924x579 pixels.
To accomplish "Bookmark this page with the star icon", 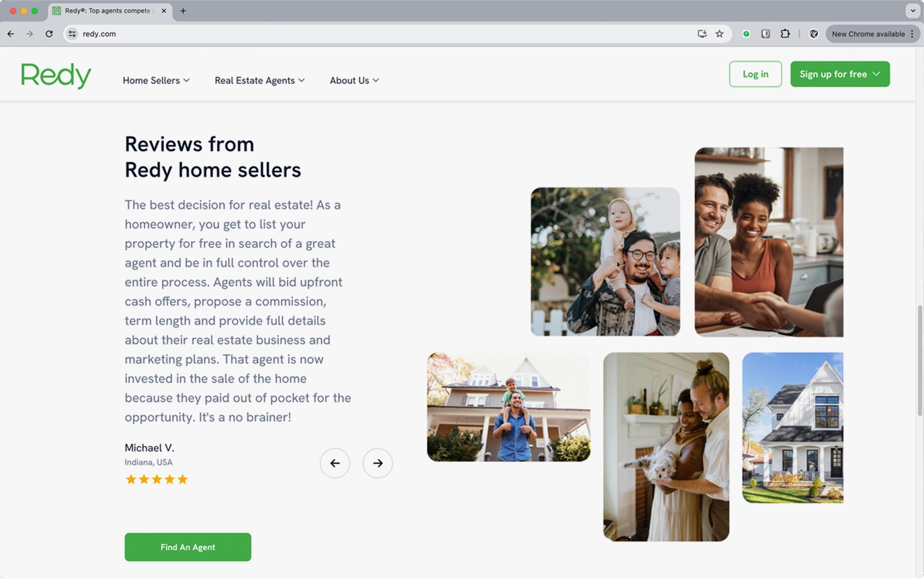I will [x=720, y=34].
